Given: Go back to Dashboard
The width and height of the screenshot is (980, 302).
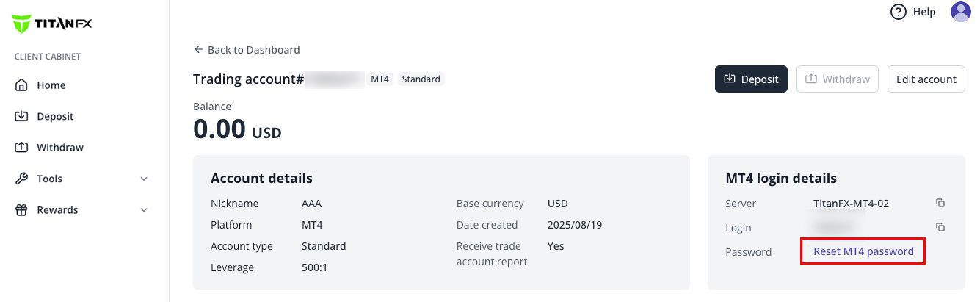Looking at the screenshot, I should point(247,50).
